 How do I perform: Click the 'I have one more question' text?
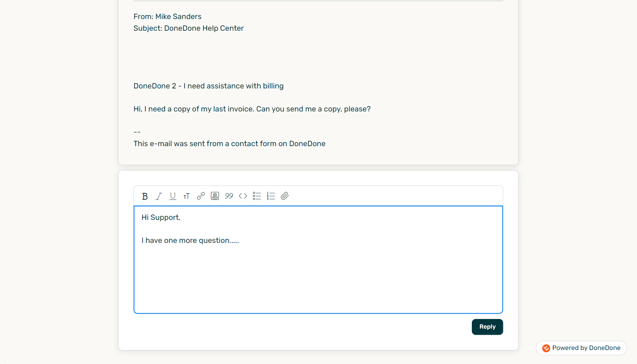[190, 240]
